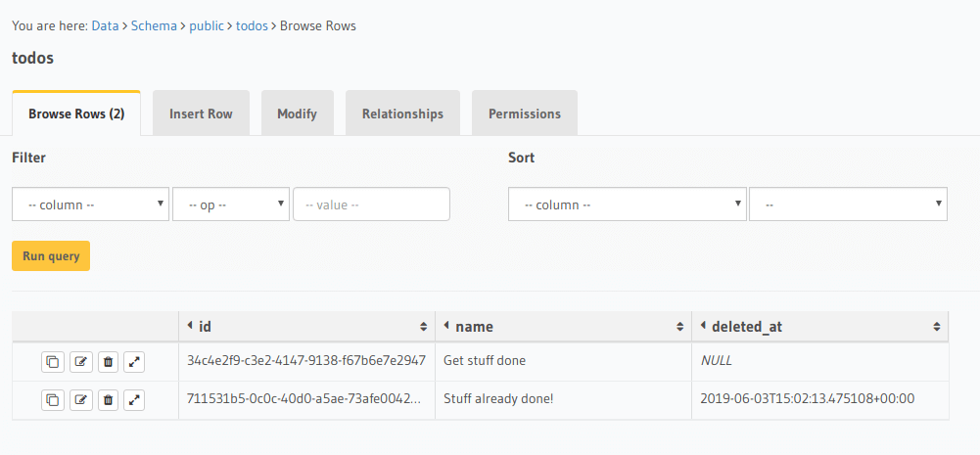Open the sort order dropdown
Viewport: 980px width, 455px height.
click(847, 205)
